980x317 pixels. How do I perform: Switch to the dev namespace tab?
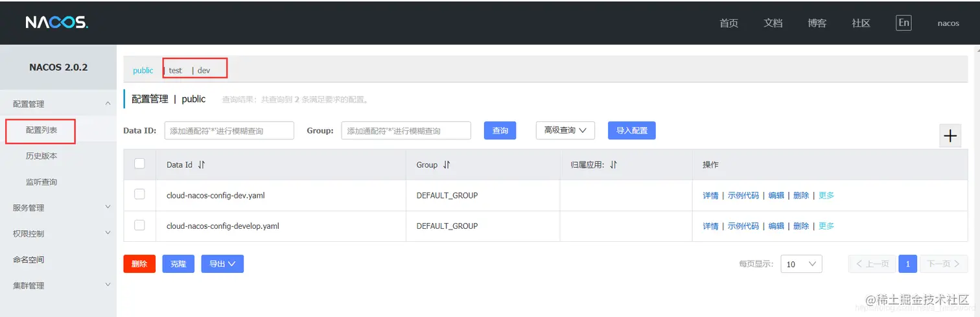point(204,70)
